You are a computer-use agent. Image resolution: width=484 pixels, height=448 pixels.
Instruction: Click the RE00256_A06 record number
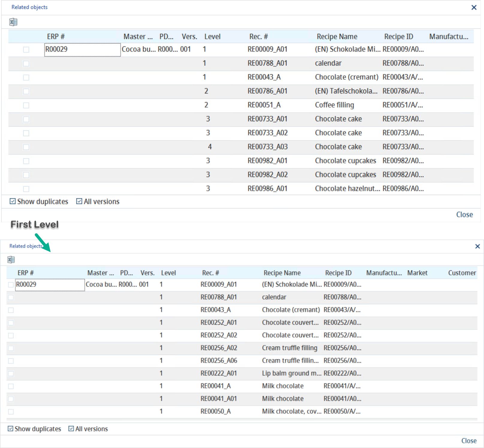[219, 361]
